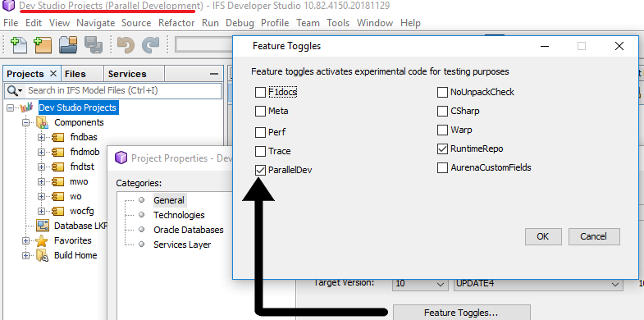
Task: Collapse the Components tree node
Action: pyautogui.click(x=26, y=122)
